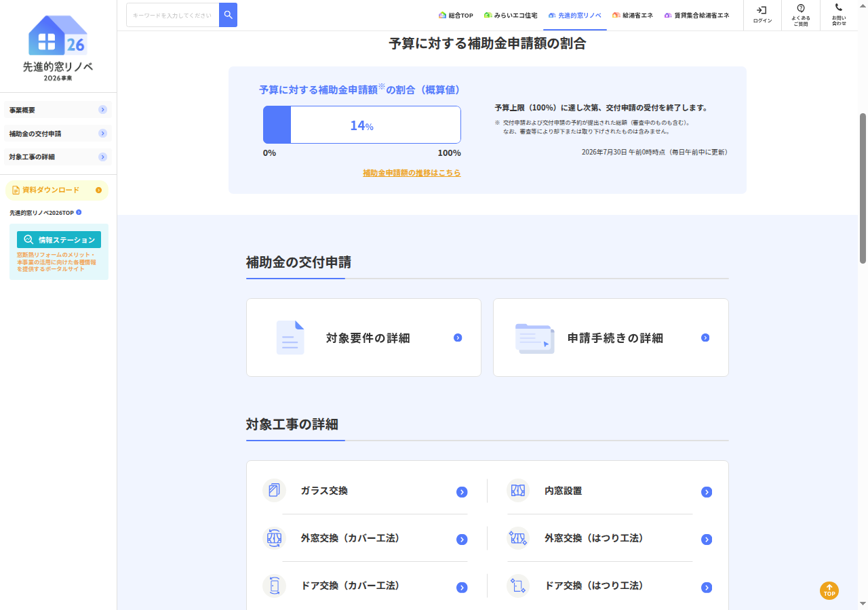This screenshot has width=868, height=610.
Task: Click the 外窓交換（はつり工法）icon
Action: (x=518, y=538)
